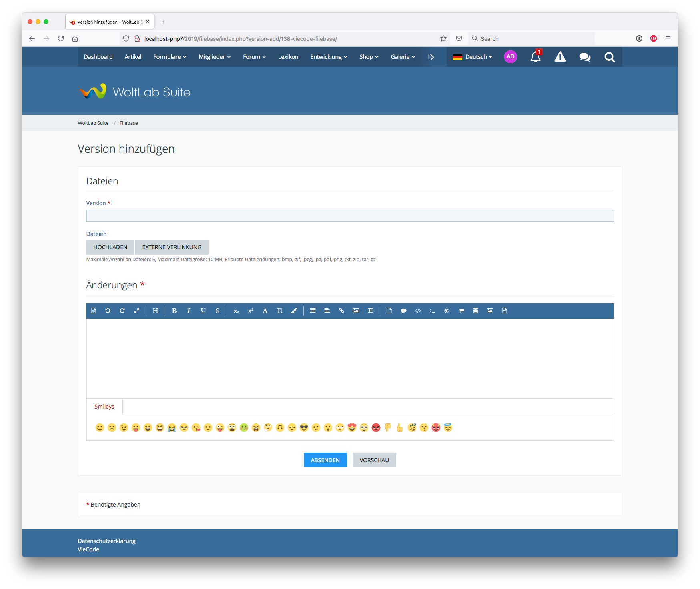Toggle underline formatting in the editor
This screenshot has width=700, height=589.
203,311
